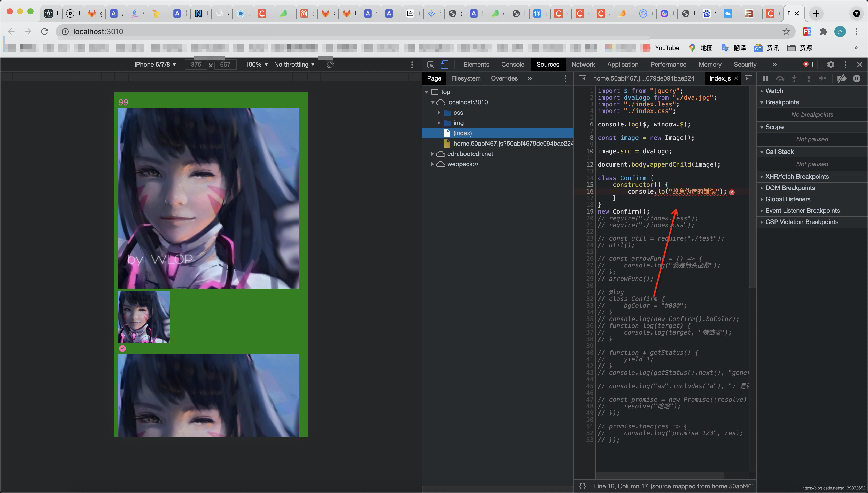Rotate device orientation icon

(x=330, y=64)
